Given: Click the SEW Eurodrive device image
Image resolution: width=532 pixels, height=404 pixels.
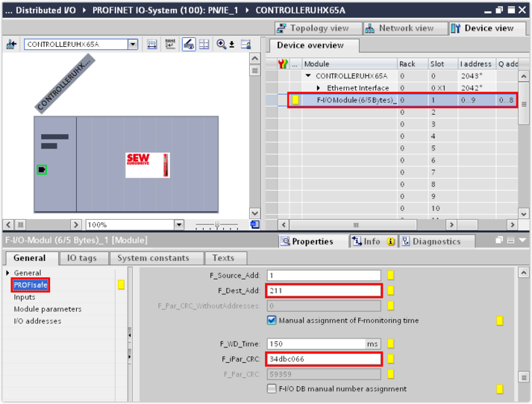Looking at the screenshot, I should pyautogui.click(x=147, y=165).
